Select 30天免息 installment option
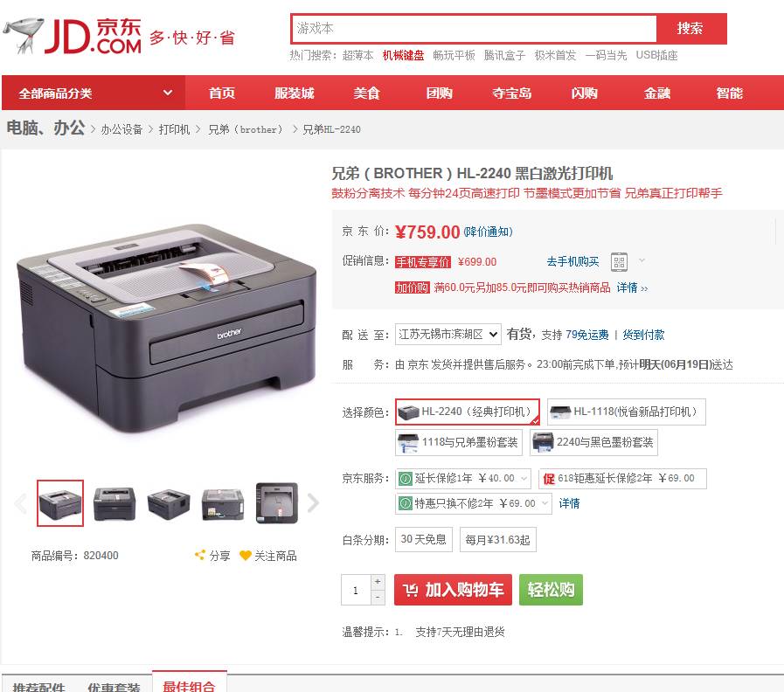The width and height of the screenshot is (784, 692). [424, 539]
